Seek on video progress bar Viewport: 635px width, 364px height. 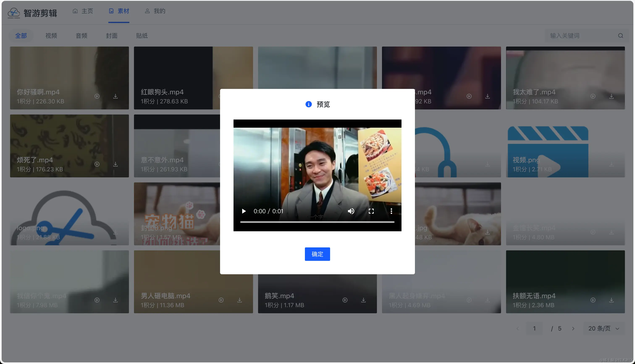317,222
